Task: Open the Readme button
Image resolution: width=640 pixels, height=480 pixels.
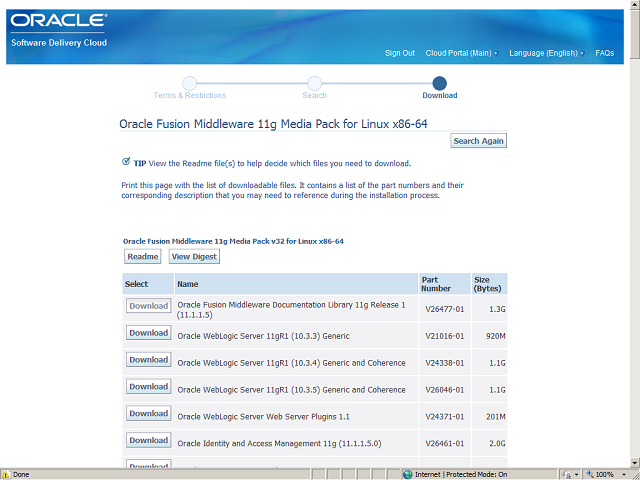Action: pos(142,257)
